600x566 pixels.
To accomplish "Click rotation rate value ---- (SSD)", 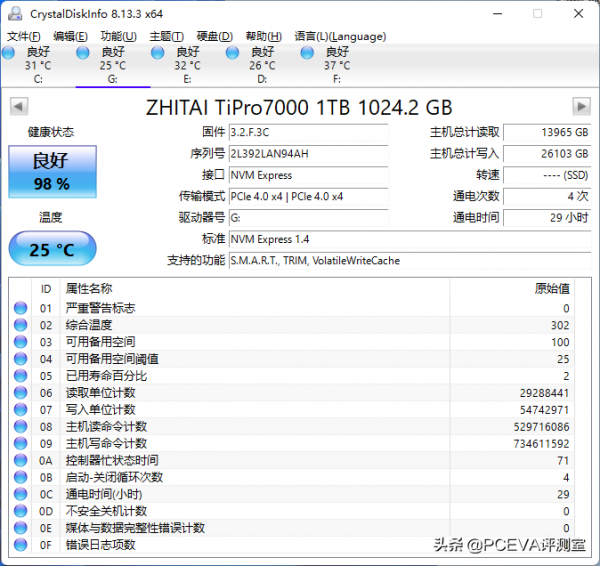I will coord(547,175).
